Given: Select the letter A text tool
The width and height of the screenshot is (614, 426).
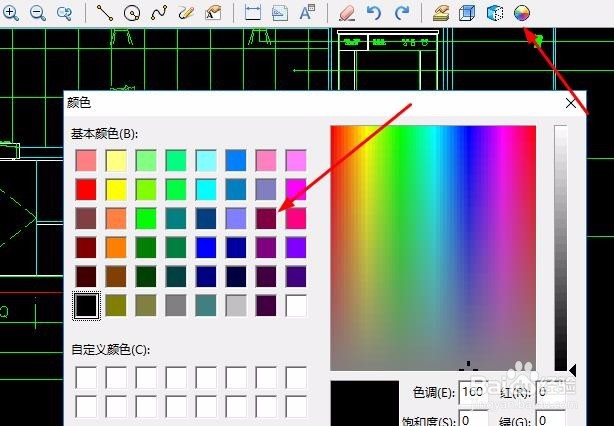Looking at the screenshot, I should [307, 13].
